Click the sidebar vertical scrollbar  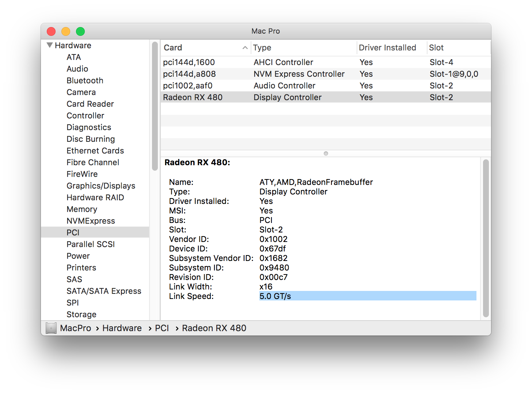pos(155,106)
